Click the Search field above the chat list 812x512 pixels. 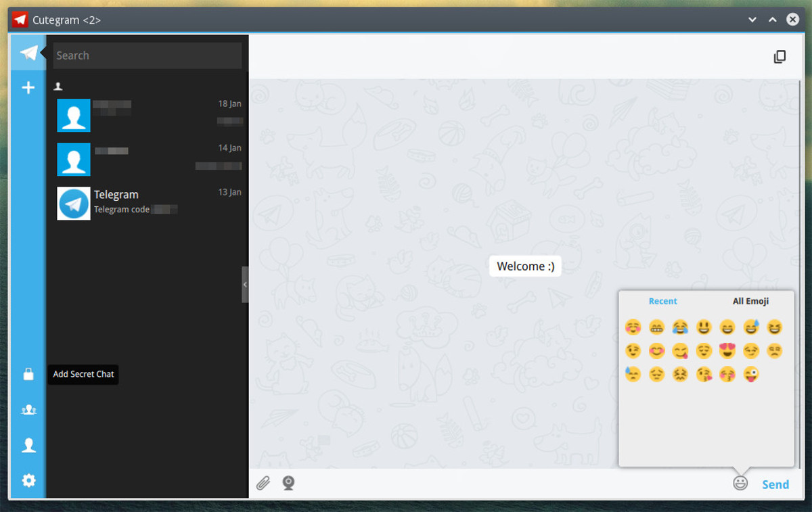point(148,55)
